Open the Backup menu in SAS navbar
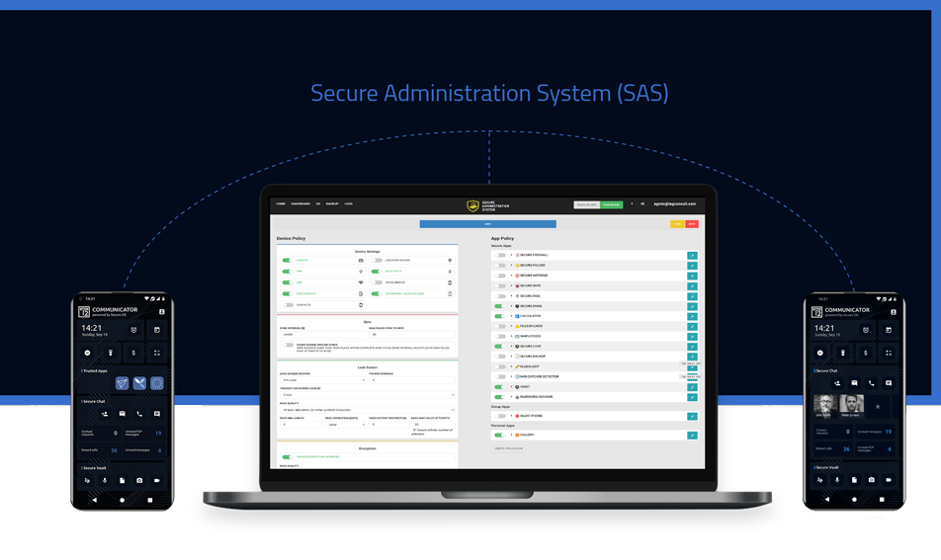The width and height of the screenshot is (941, 560). [332, 203]
